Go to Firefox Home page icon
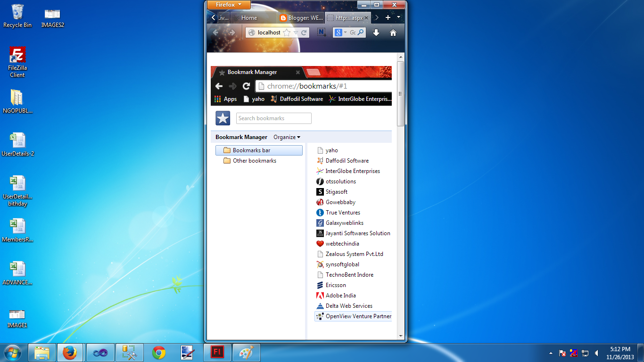Viewport: 644px width, 362px height. tap(393, 33)
